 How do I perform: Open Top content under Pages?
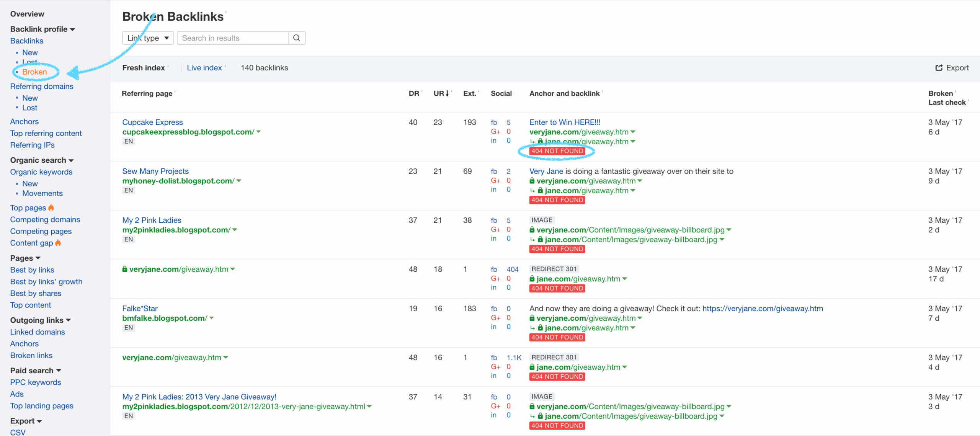tap(31, 305)
